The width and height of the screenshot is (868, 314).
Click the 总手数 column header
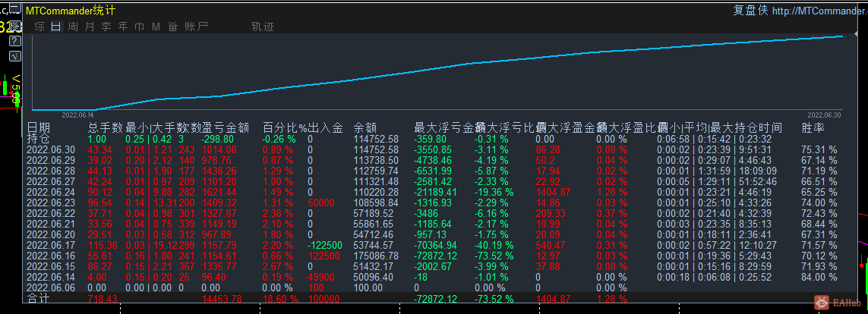coord(106,128)
